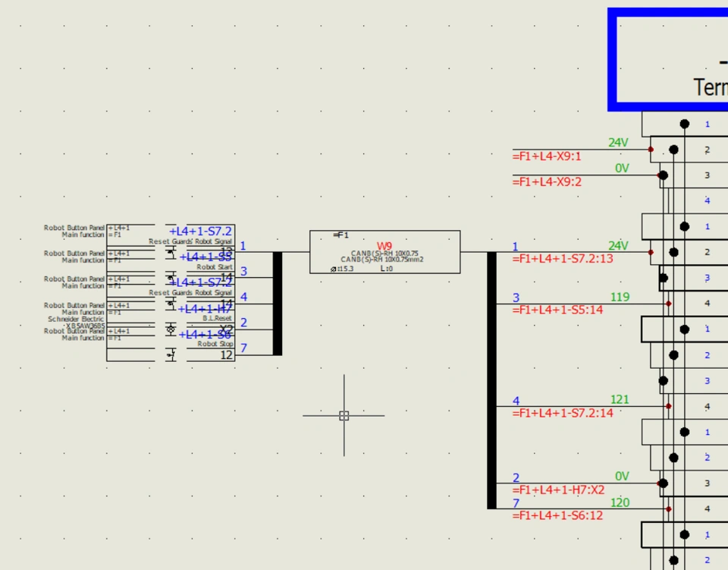Select the W9 cable definition rectangle

pos(385,252)
